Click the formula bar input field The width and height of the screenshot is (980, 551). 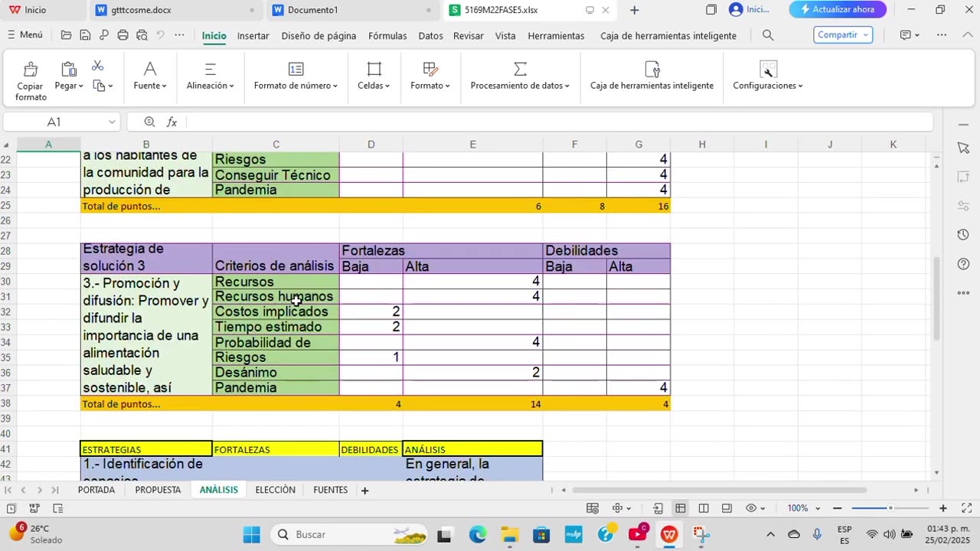click(x=559, y=122)
